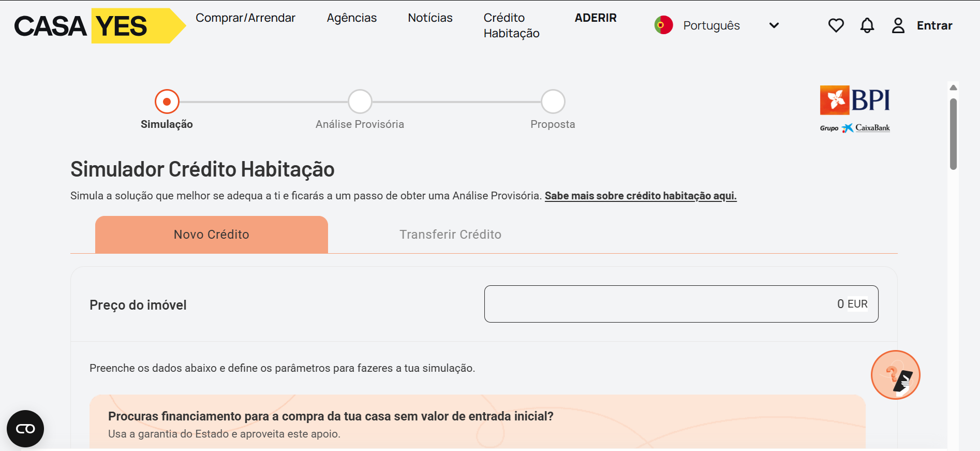Expand the language chevron arrow
This screenshot has height=451, width=980.
(774, 25)
